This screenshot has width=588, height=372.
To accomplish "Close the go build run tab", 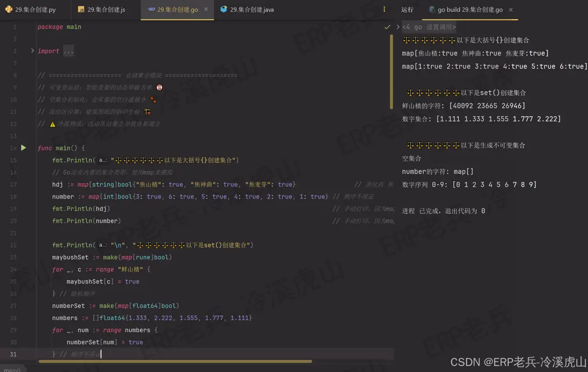I will (x=511, y=10).
